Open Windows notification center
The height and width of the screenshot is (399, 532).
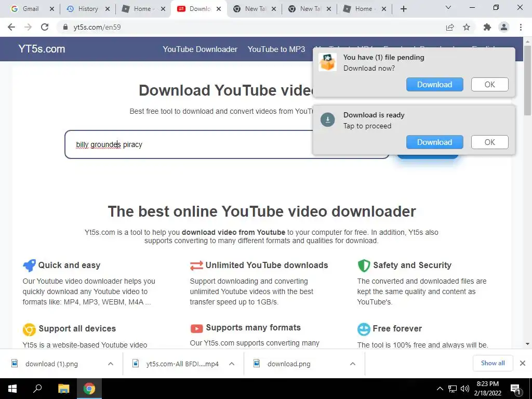[516, 389]
